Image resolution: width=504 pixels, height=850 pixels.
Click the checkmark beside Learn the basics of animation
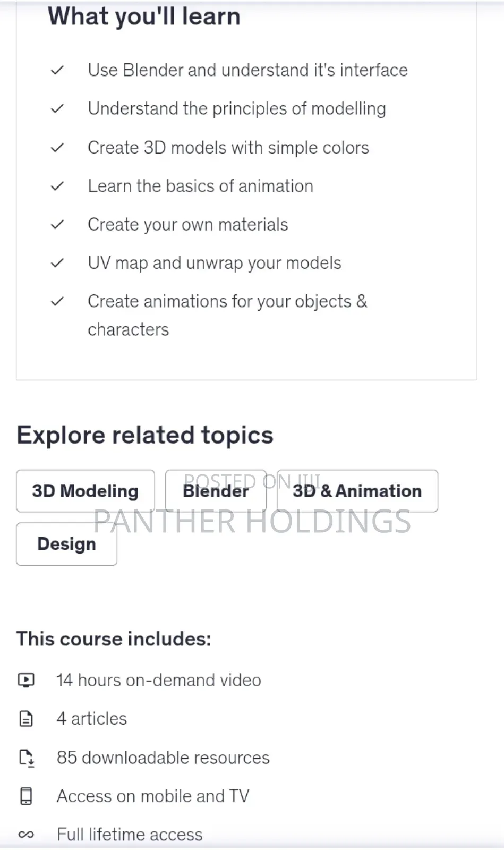click(57, 186)
